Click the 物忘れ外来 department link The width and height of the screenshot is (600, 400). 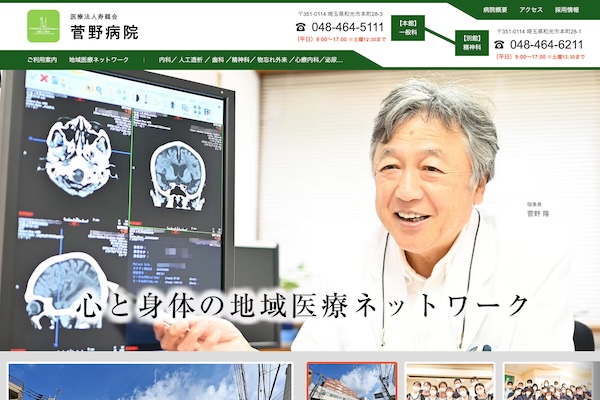click(272, 60)
